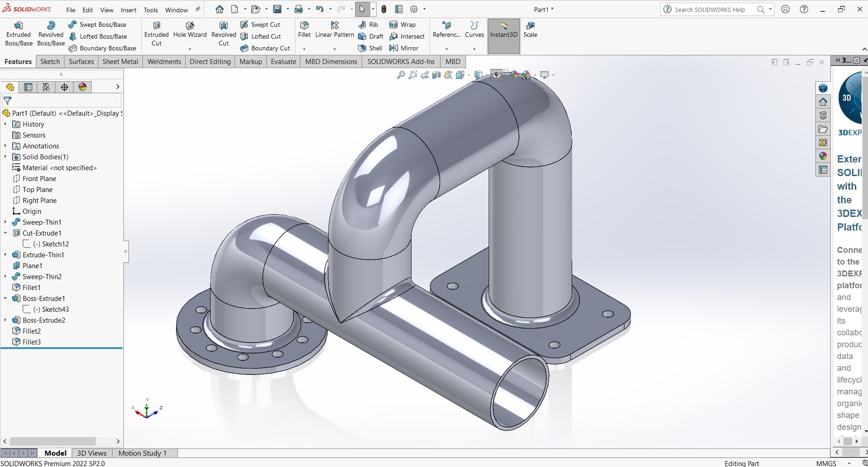
Task: Pin the SOLIDWORKS menu bar
Action: pos(197,9)
